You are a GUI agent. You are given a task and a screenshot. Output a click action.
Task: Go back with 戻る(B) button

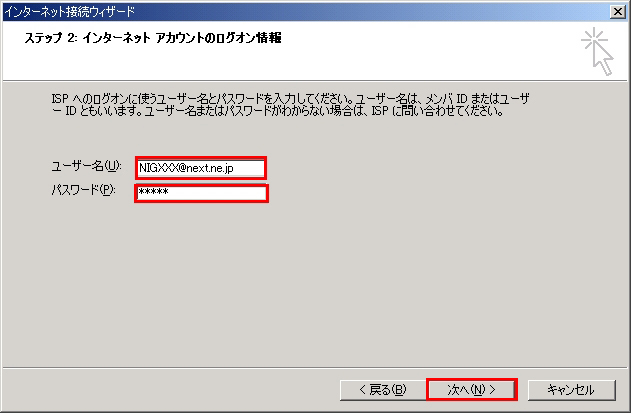383,389
